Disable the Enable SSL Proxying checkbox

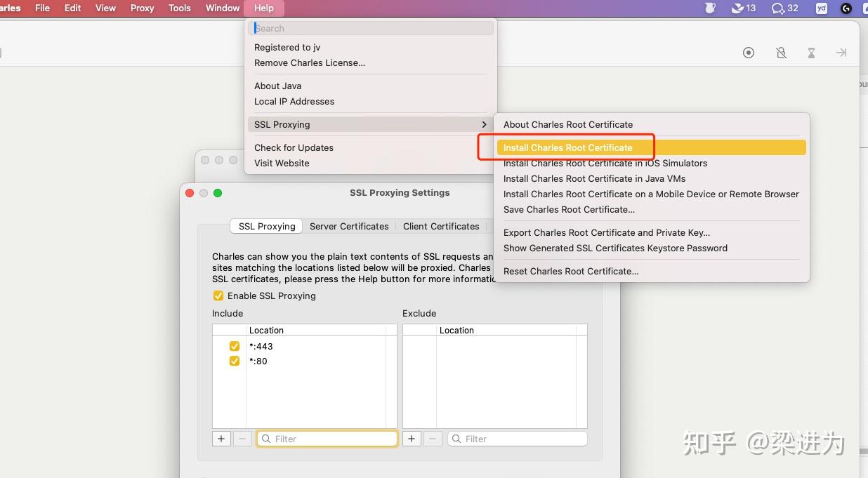tap(218, 296)
